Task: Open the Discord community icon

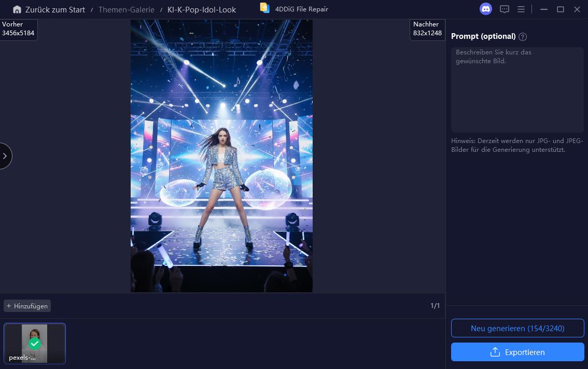Action: (x=486, y=9)
